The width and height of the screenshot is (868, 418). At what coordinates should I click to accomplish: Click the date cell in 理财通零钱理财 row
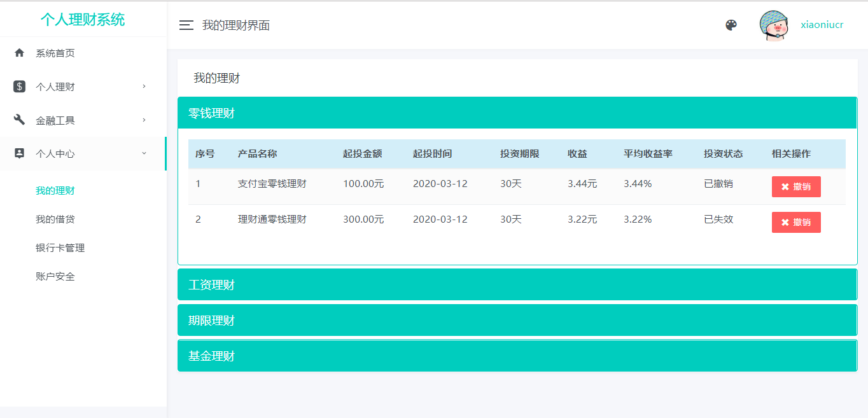click(440, 219)
